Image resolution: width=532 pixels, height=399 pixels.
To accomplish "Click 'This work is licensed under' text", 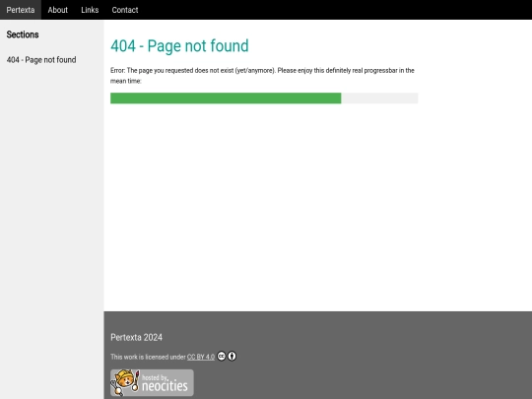I will pyautogui.click(x=148, y=357).
